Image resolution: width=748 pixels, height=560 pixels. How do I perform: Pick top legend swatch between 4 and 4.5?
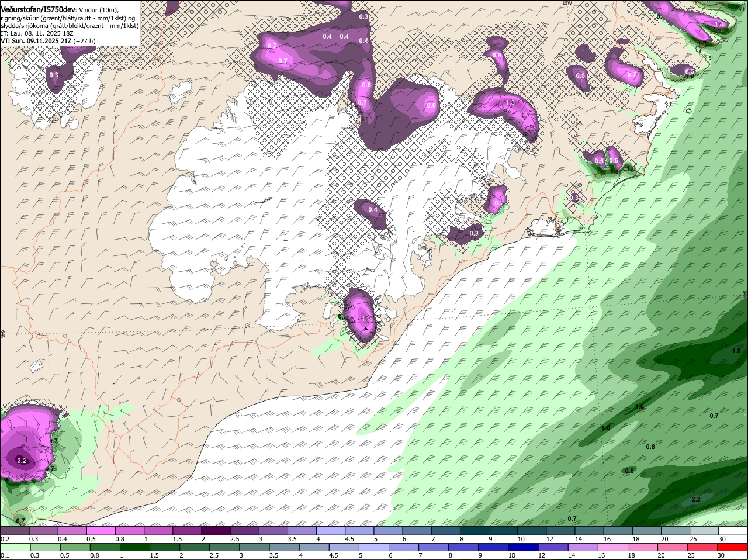pyautogui.click(x=331, y=531)
